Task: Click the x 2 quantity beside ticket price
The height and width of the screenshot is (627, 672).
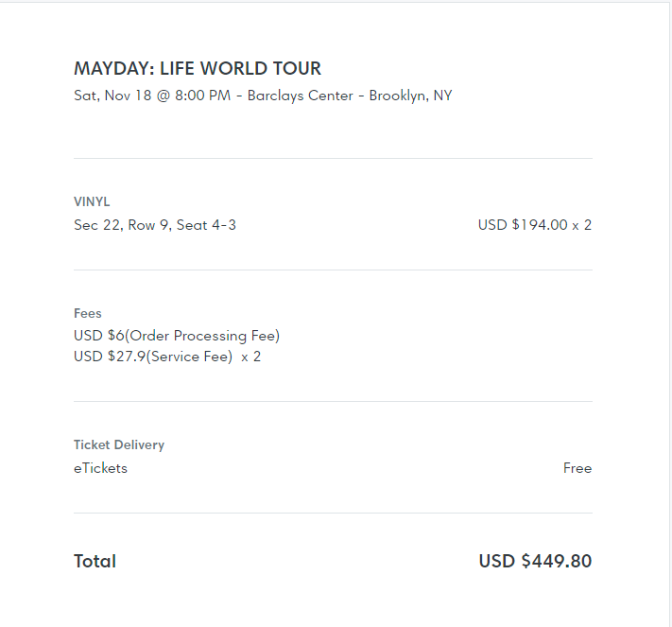Action: click(x=582, y=225)
